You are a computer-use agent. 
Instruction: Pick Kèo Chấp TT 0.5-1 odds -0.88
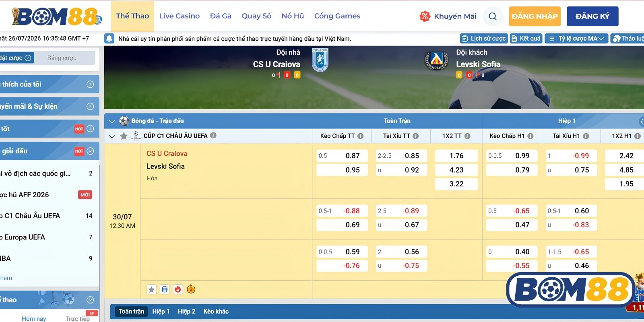tap(342, 211)
